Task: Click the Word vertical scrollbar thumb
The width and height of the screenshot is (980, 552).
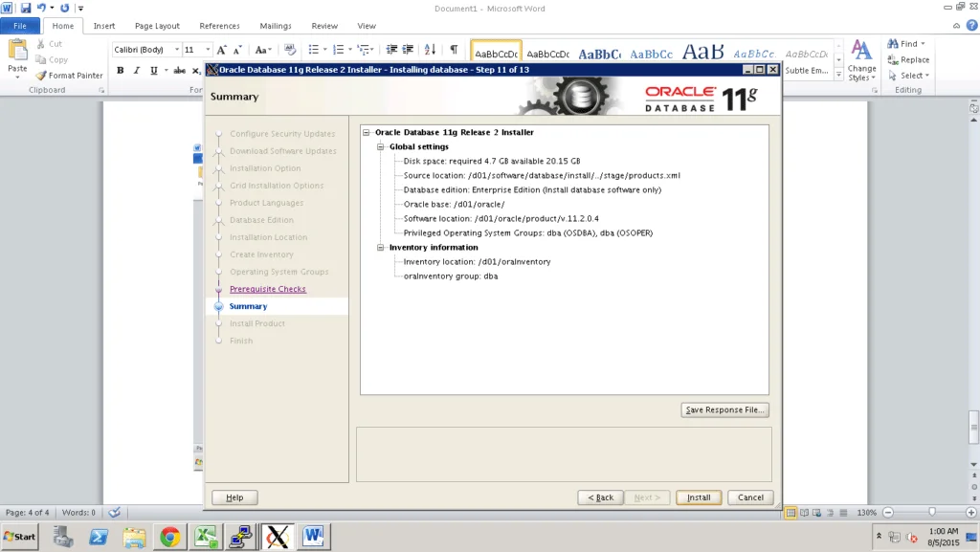Action: pyautogui.click(x=973, y=428)
